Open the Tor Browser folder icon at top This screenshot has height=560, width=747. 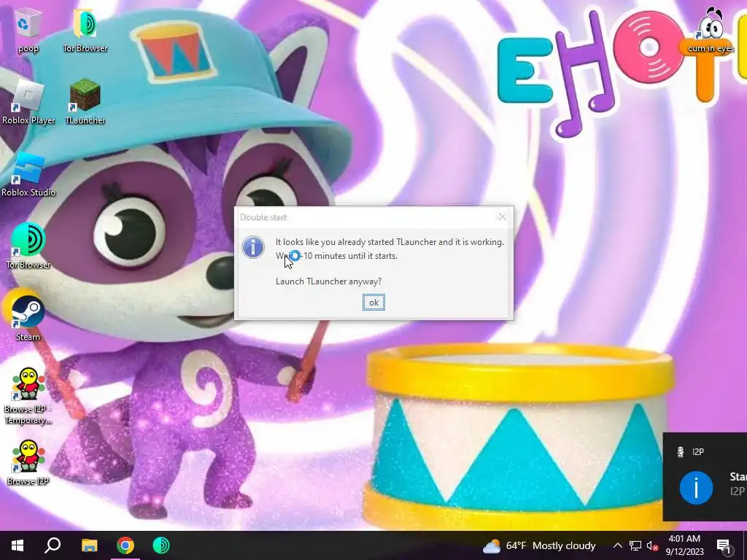click(85, 29)
